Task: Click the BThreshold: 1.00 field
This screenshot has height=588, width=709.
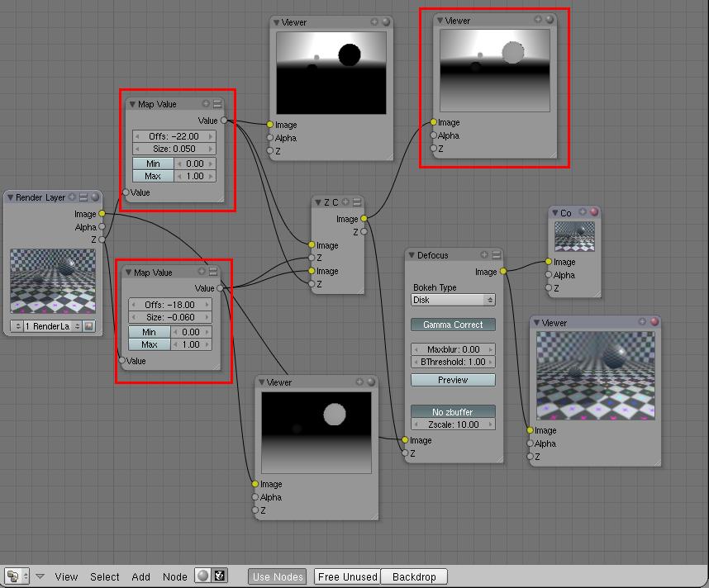Action: point(453,362)
